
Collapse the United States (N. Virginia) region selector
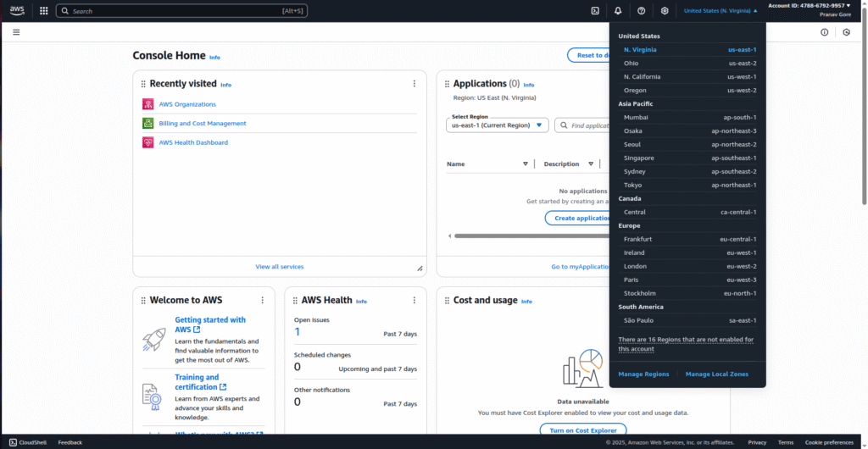coord(721,10)
